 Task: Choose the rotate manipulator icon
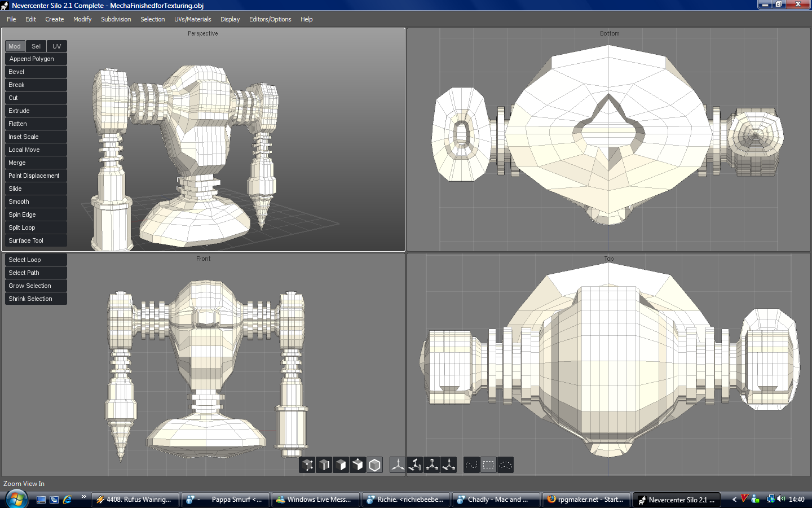(x=415, y=465)
